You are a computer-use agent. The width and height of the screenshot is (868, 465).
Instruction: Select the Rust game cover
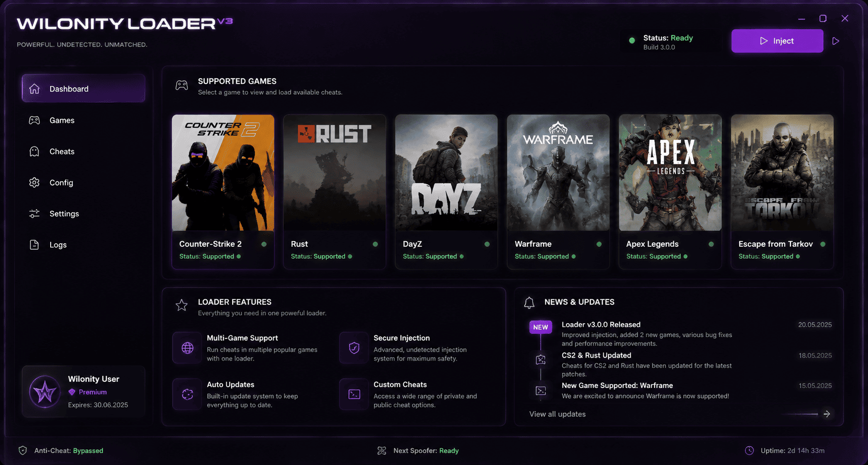point(334,173)
